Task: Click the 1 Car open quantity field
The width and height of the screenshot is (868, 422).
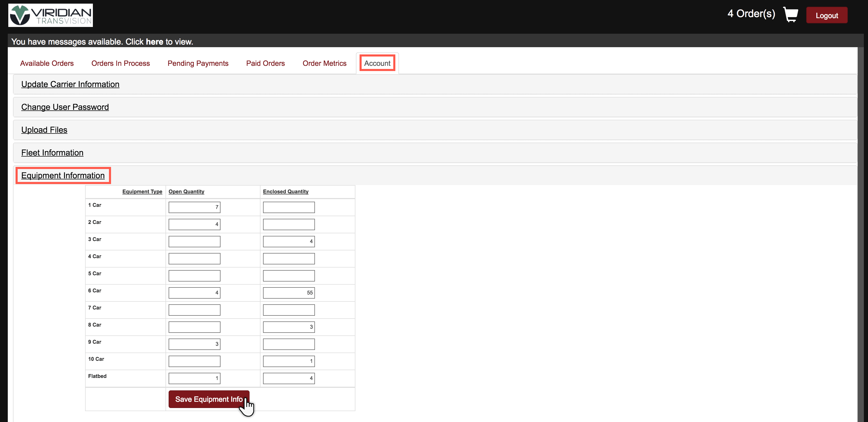Action: [194, 207]
